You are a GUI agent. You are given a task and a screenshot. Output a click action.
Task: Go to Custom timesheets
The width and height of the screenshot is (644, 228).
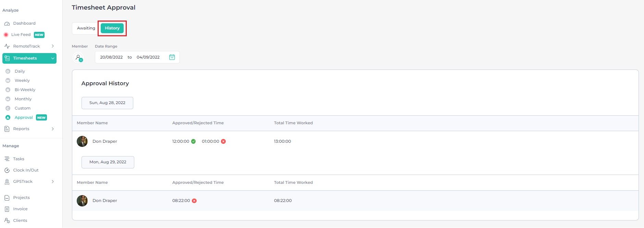click(23, 108)
